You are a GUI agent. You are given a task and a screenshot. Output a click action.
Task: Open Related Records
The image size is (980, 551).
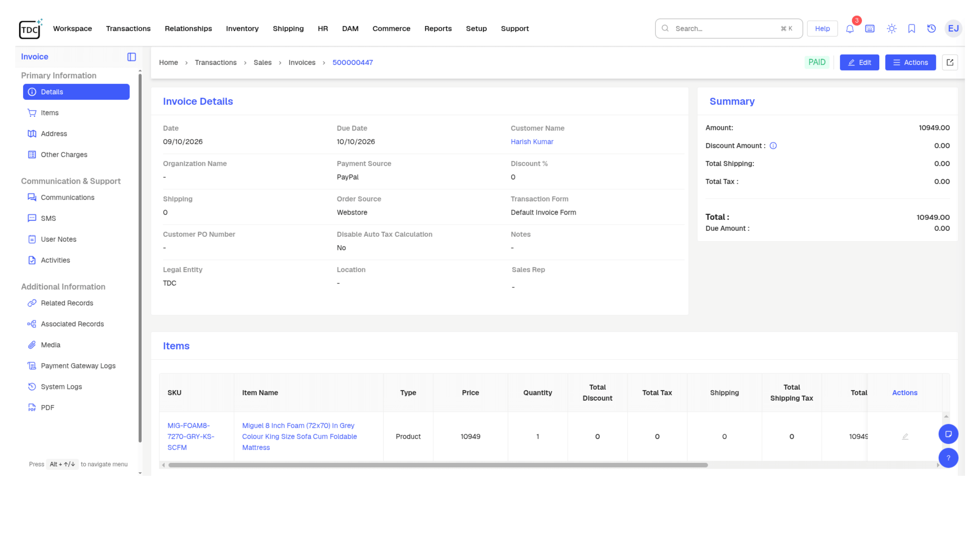(x=76, y=303)
